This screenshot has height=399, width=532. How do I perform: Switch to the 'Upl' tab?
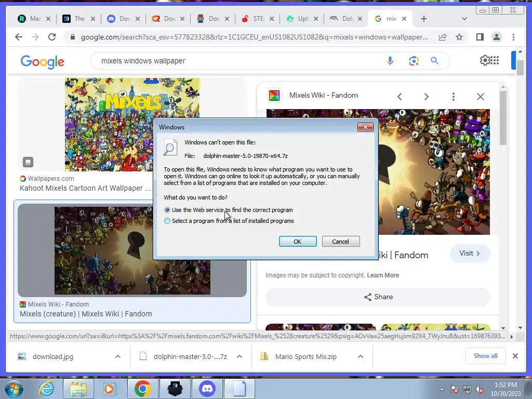302,19
